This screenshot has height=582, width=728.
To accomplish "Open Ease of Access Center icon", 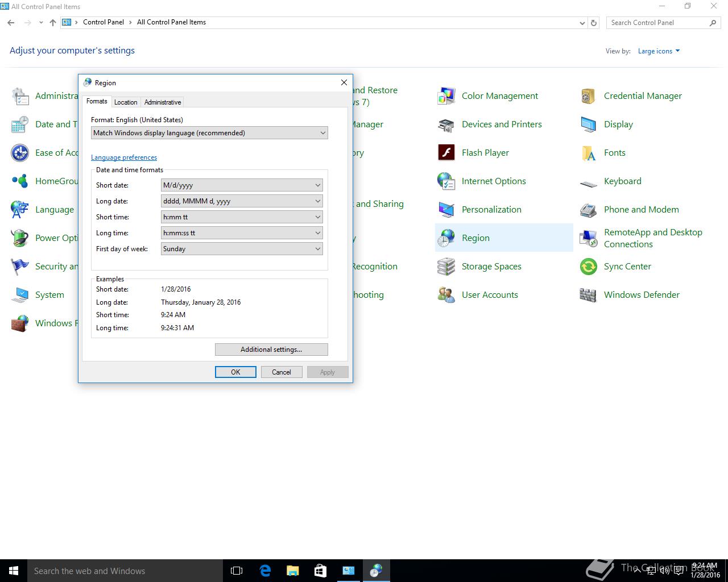I will (x=20, y=153).
